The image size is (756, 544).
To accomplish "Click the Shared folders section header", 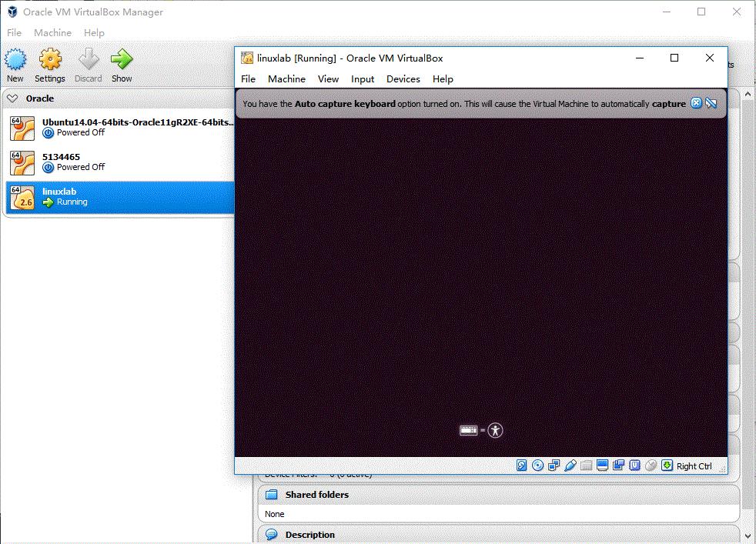I will click(499, 494).
